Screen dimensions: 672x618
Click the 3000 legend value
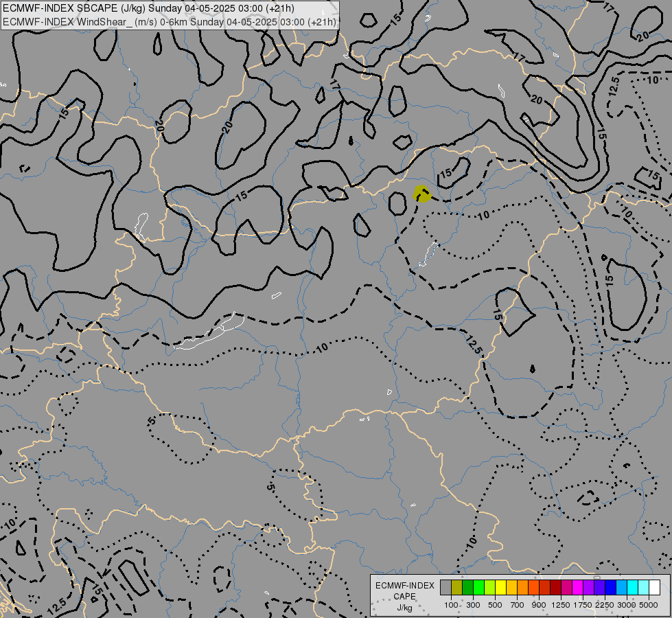(627, 605)
